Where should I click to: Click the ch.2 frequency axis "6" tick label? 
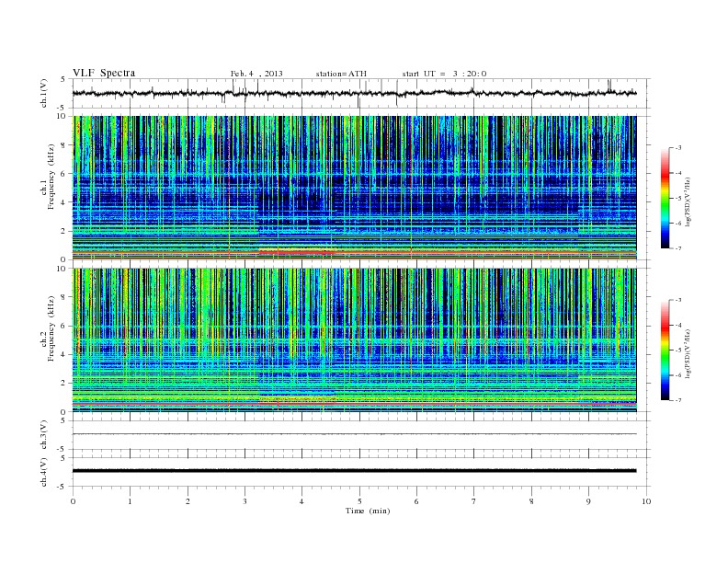click(64, 326)
